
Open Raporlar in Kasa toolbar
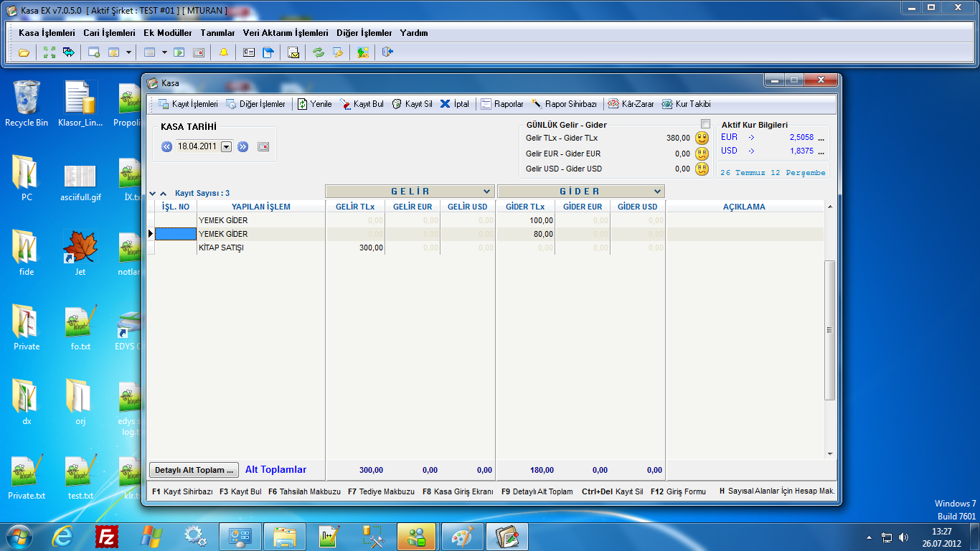pos(502,104)
